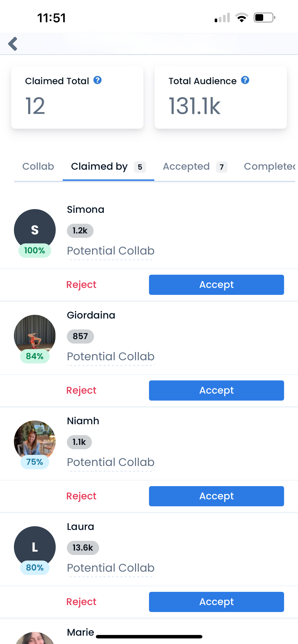Image resolution: width=298 pixels, height=644 pixels.
Task: Accept Giordaina's claim request
Action: (x=216, y=390)
